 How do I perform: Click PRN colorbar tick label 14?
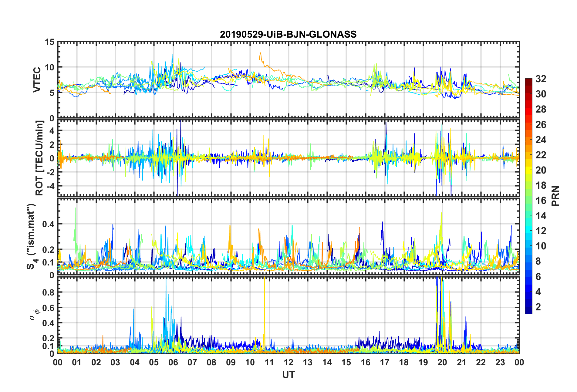pyautogui.click(x=541, y=216)
